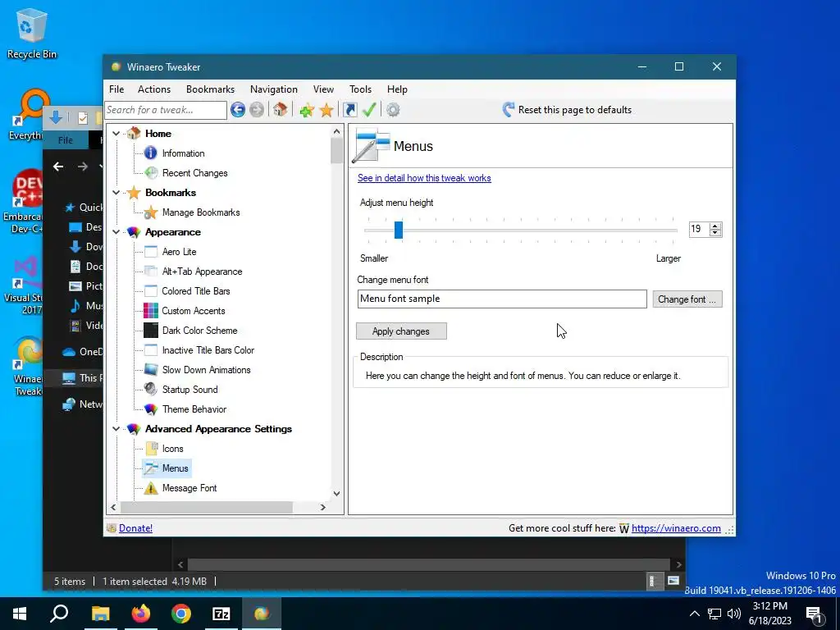Viewport: 840px width, 630px height.
Task: Open the notification center on taskbar
Action: tap(814, 614)
